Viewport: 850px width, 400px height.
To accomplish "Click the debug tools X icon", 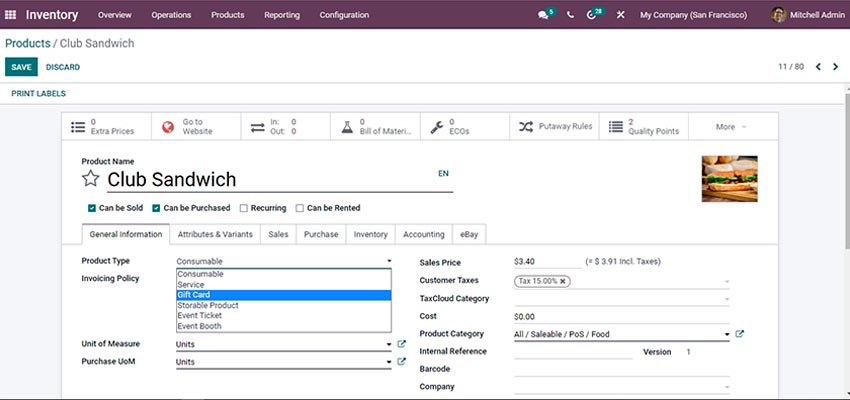I will [x=621, y=15].
